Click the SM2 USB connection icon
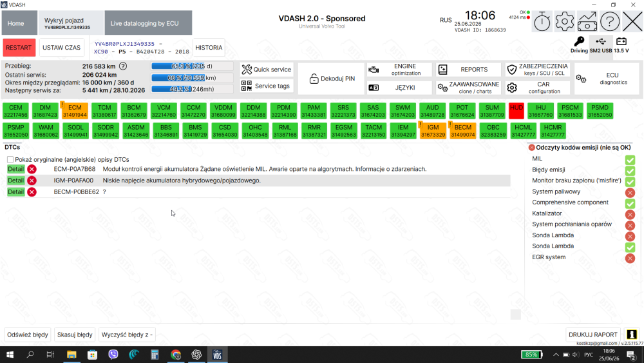The width and height of the screenshot is (644, 363). pos(600,44)
